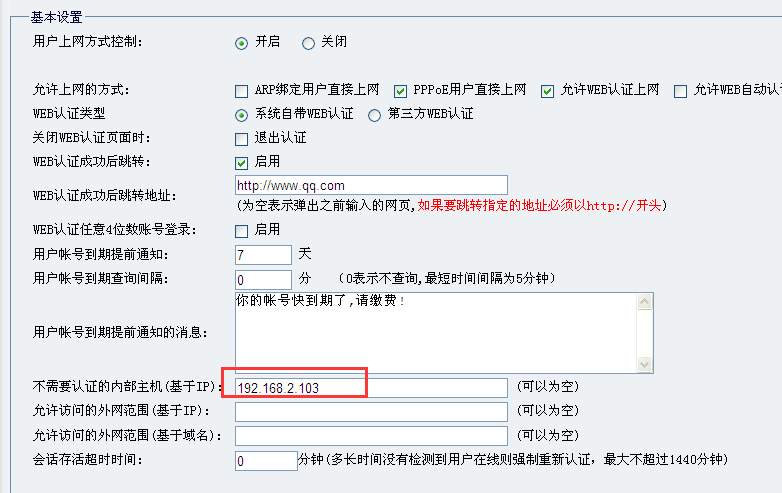Screen dimensions: 782x493
Task: Uncheck 允许WEB认证上网 checkbox
Action: pos(547,91)
